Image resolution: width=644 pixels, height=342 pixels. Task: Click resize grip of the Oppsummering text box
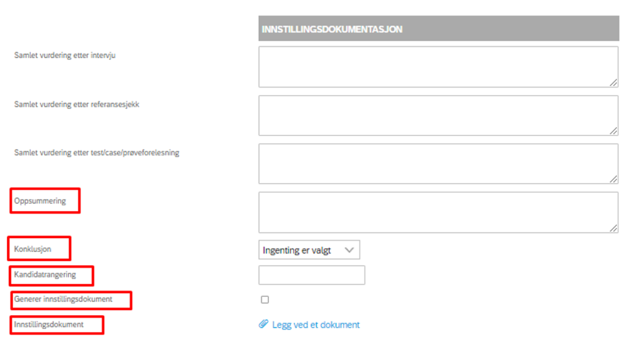pos(613,228)
